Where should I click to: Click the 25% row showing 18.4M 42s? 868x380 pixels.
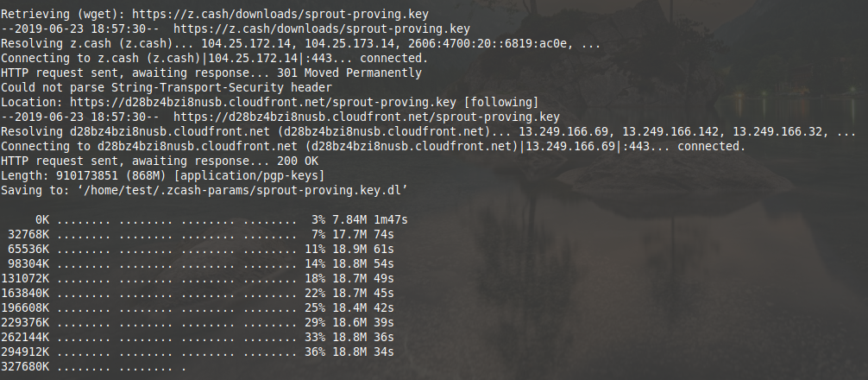[197, 308]
